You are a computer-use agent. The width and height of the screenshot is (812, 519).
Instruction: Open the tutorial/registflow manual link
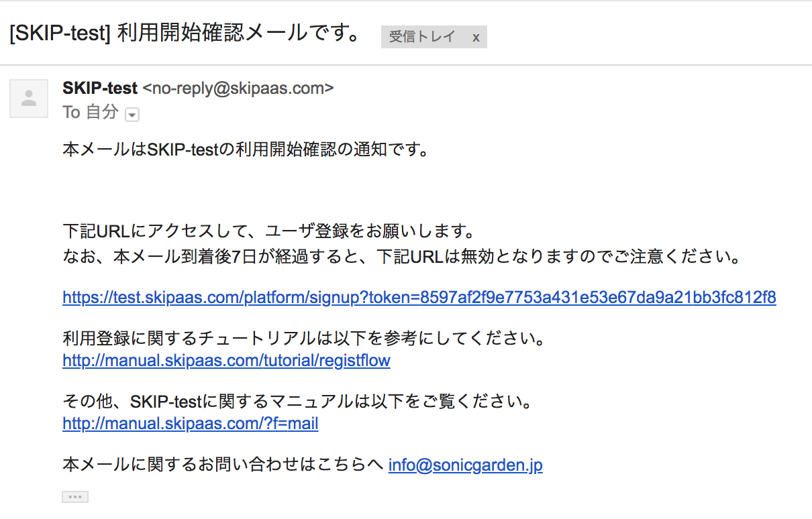pos(226,361)
